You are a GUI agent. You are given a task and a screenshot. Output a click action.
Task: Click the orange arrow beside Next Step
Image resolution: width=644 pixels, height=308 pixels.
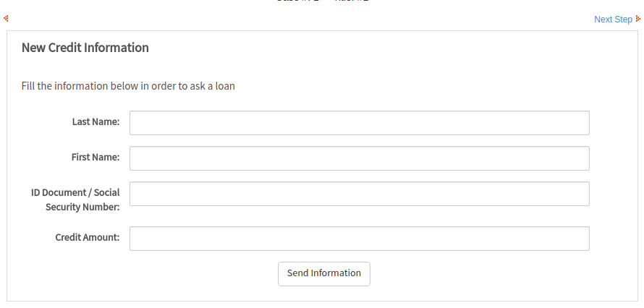coord(637,19)
